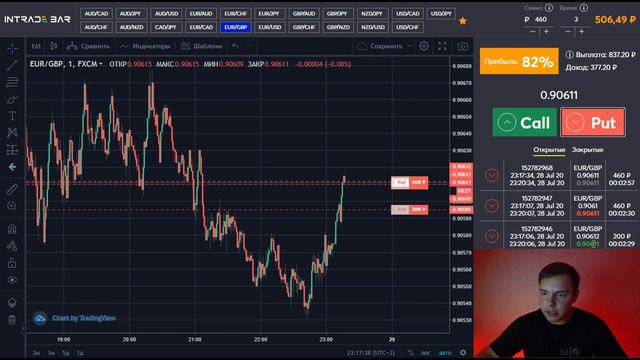Select the brush drawing tool
The image size is (640, 360).
pyautogui.click(x=12, y=99)
